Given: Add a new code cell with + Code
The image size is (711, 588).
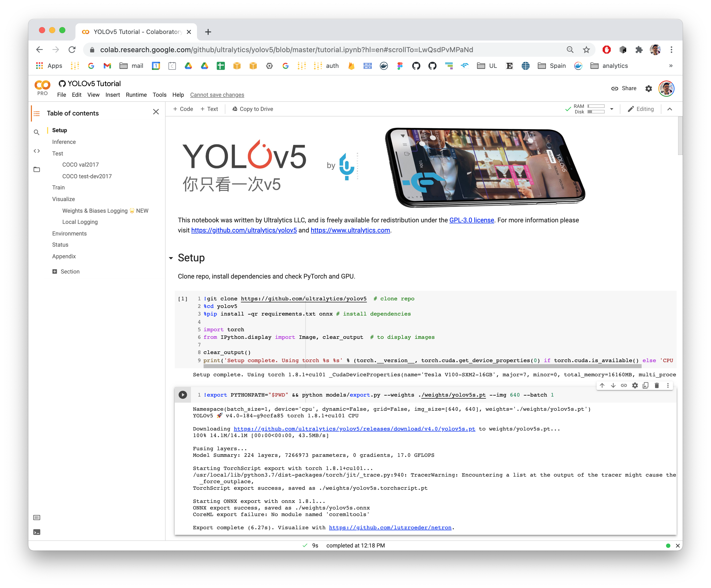Looking at the screenshot, I should click(x=183, y=109).
